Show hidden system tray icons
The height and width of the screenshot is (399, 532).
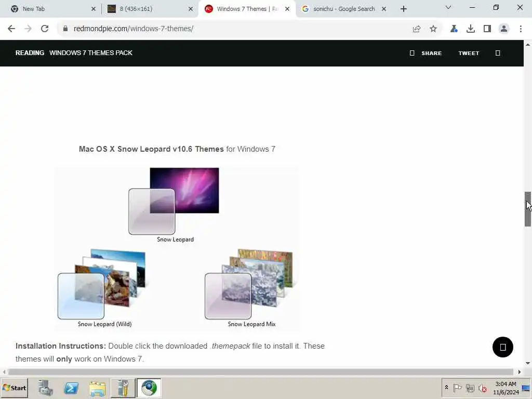point(446,388)
